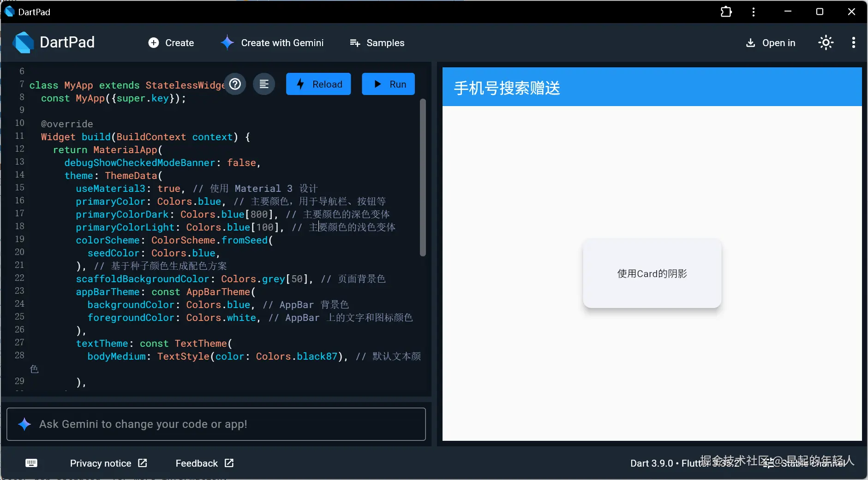Open DartPad's overflow three-dot menu
This screenshot has height=480, width=868.
[854, 42]
